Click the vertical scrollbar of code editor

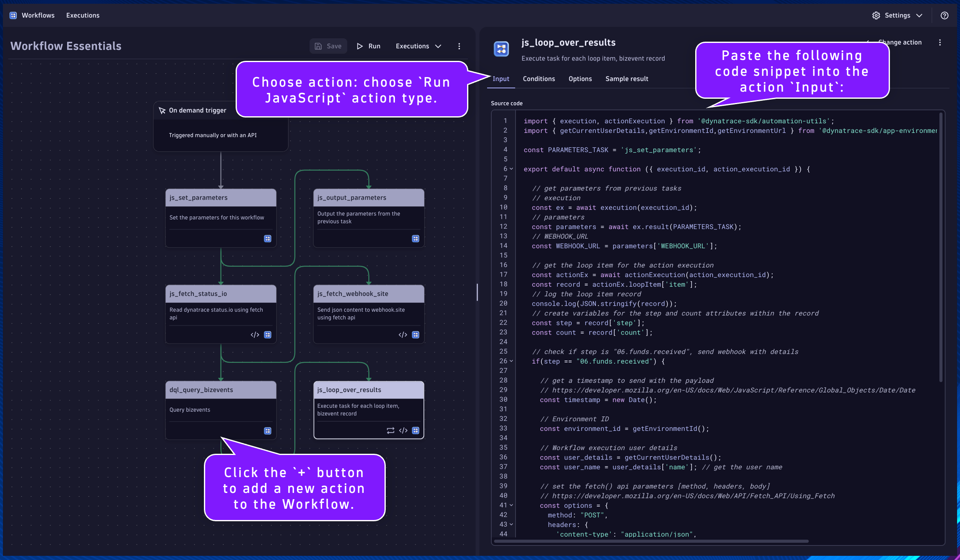point(941,247)
